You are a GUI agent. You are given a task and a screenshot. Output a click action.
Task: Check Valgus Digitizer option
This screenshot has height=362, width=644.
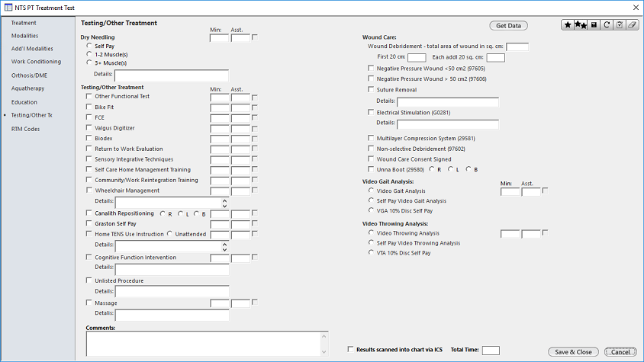89,127
